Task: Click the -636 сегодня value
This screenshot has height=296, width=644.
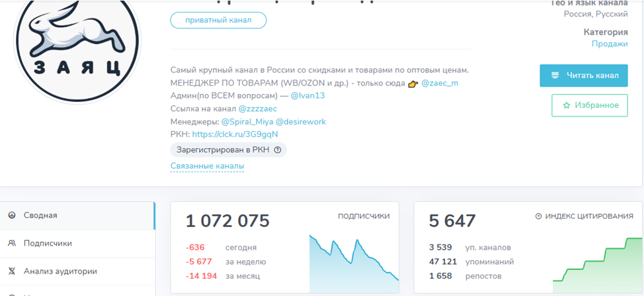Action: [x=195, y=248]
